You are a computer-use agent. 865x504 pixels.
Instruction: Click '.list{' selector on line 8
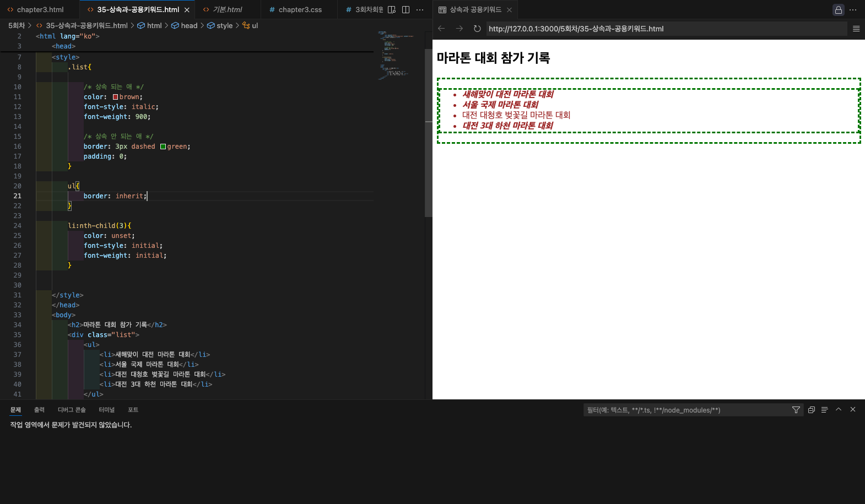coord(80,67)
